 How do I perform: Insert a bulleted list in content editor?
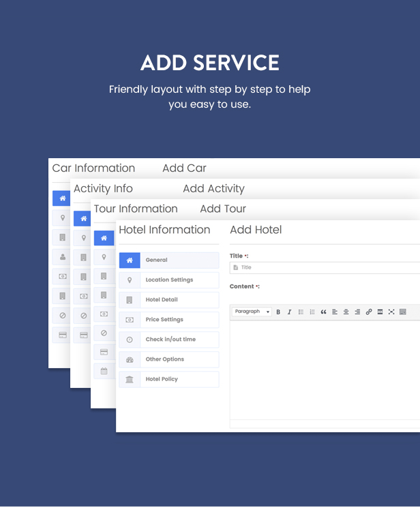pos(301,312)
